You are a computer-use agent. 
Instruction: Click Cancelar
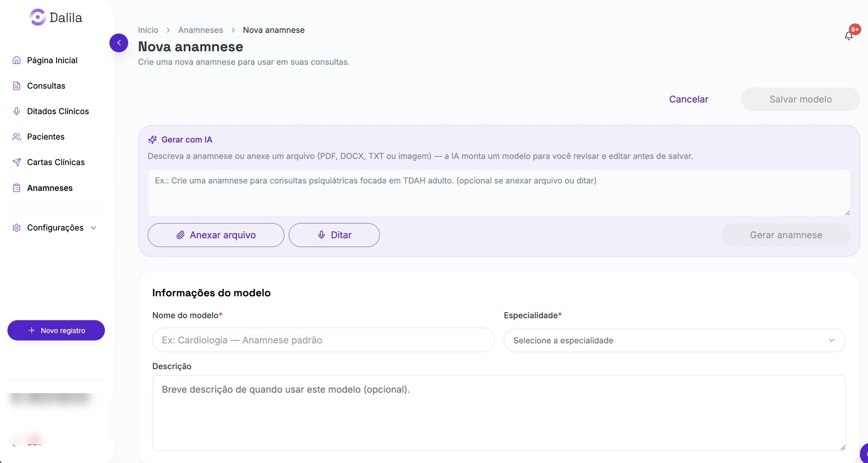[x=689, y=99]
